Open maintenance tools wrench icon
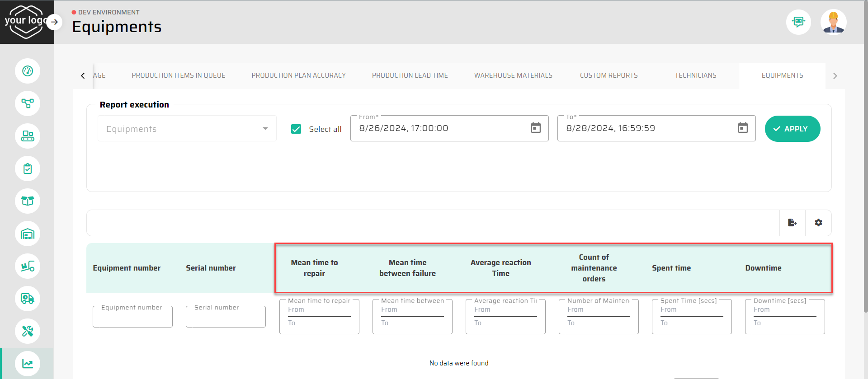 (28, 331)
